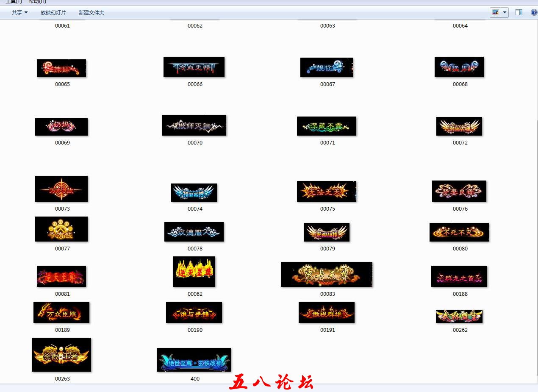This screenshot has width=538, height=392.
Task: Select image 00065 thumbnail
Action: [61, 67]
